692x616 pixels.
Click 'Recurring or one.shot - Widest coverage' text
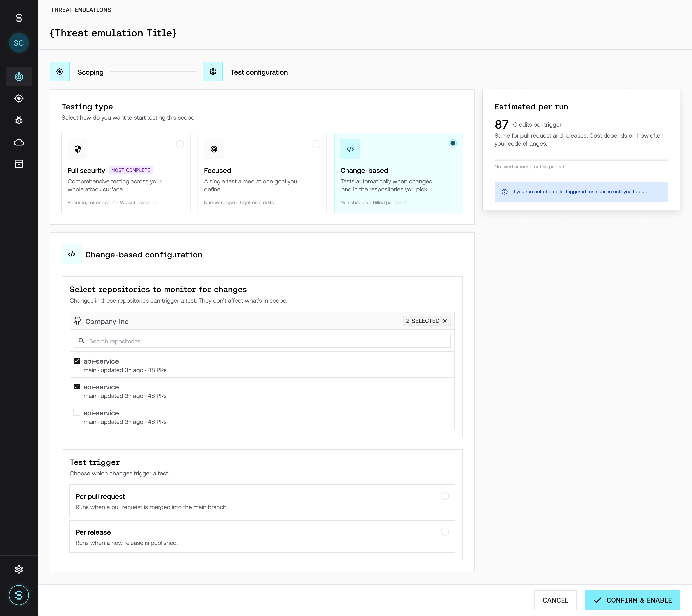(x=112, y=202)
